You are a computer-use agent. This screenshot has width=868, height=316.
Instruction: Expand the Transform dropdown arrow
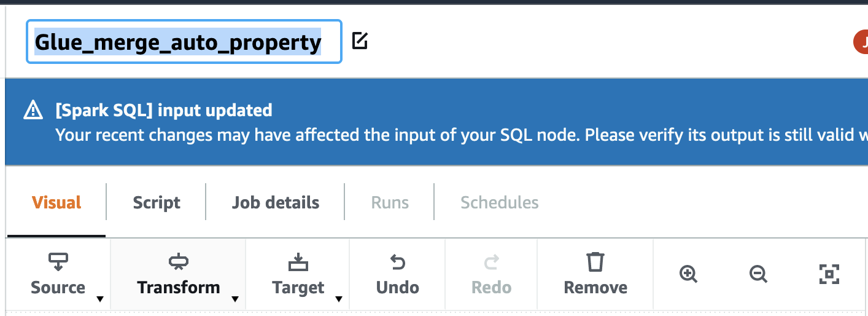(x=234, y=299)
